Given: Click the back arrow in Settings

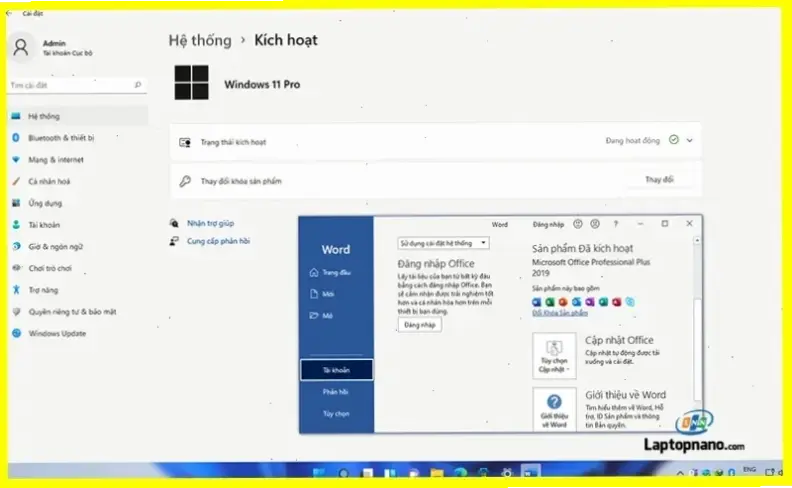Looking at the screenshot, I should [x=9, y=13].
